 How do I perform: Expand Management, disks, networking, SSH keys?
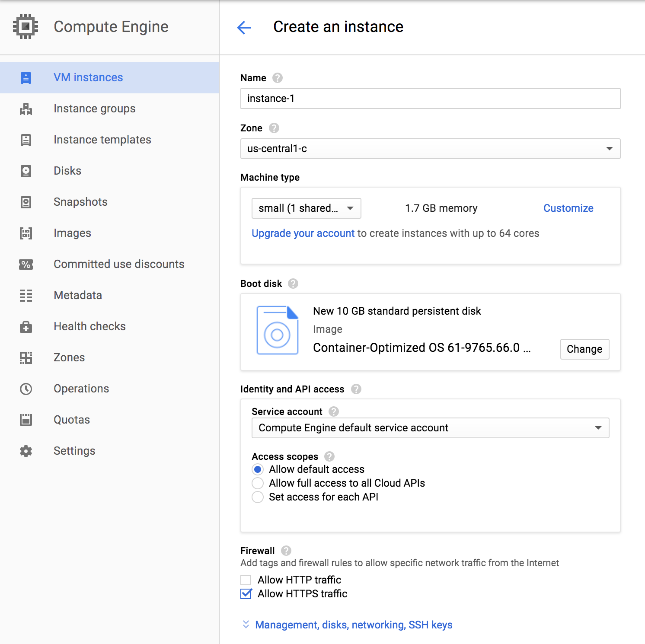(353, 625)
